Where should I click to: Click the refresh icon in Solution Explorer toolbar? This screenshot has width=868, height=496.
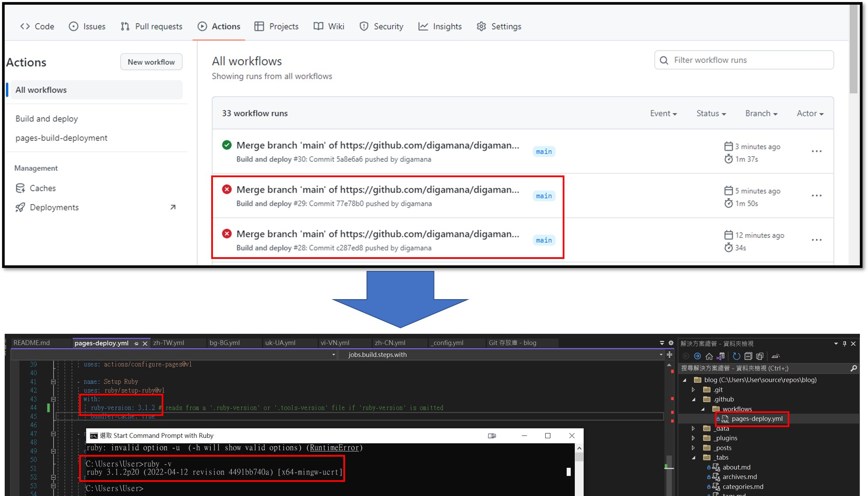coord(736,356)
